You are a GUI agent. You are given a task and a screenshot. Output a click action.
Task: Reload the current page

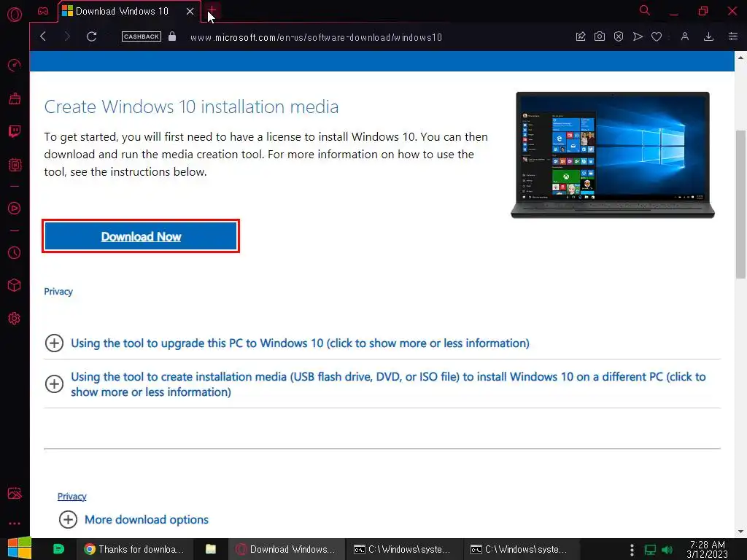click(91, 36)
